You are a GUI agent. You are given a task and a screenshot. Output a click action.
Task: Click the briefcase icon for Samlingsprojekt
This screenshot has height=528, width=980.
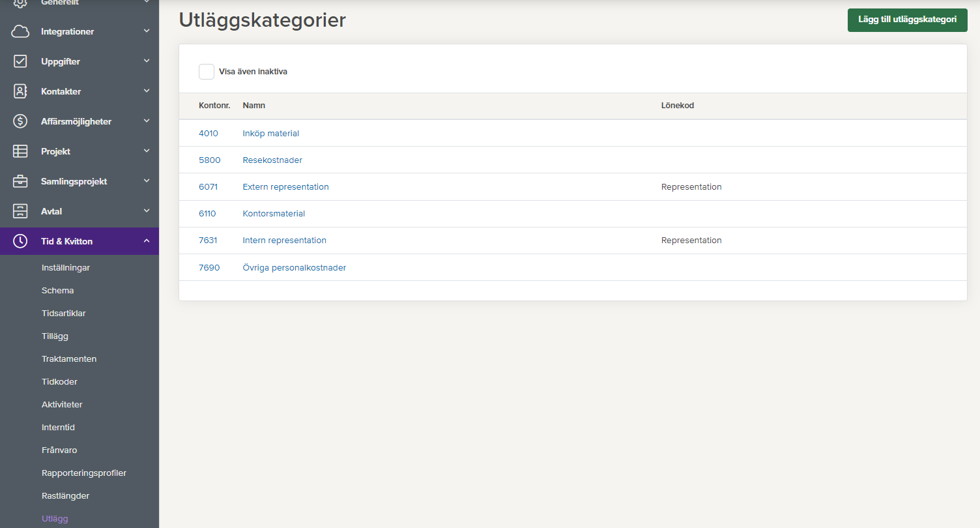click(x=20, y=181)
